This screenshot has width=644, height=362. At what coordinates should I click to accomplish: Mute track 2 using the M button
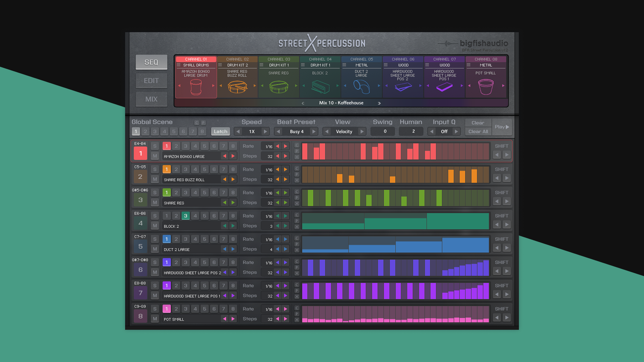pos(155,179)
